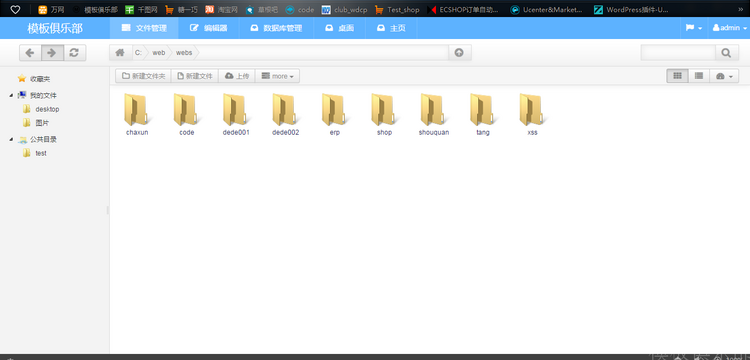Click the home icon in the path bar

click(x=120, y=53)
